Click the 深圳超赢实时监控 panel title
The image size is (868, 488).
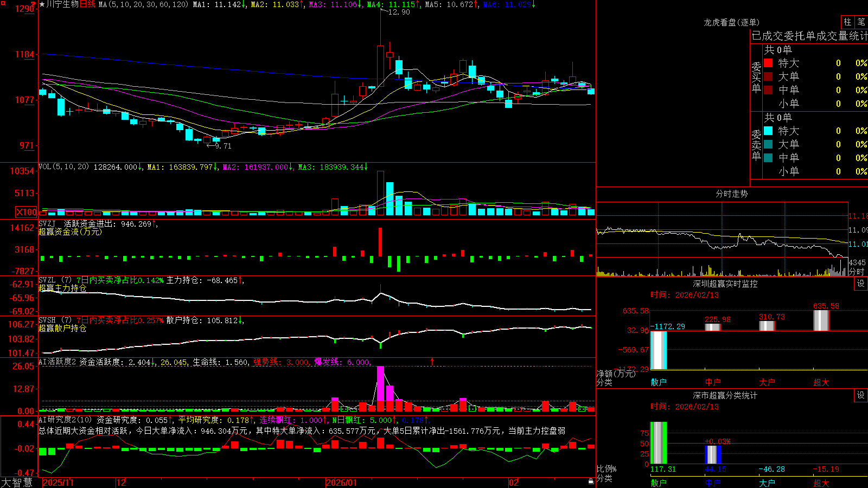click(725, 284)
